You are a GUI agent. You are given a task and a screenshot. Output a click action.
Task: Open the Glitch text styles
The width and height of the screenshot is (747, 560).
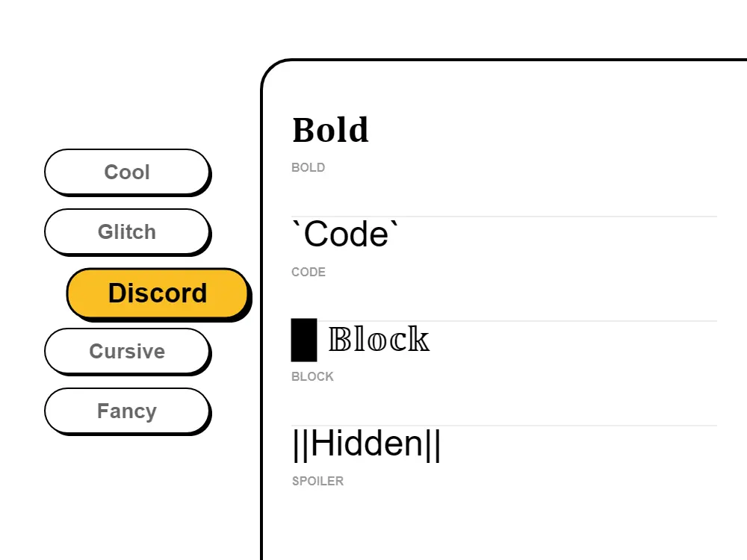coord(127,231)
